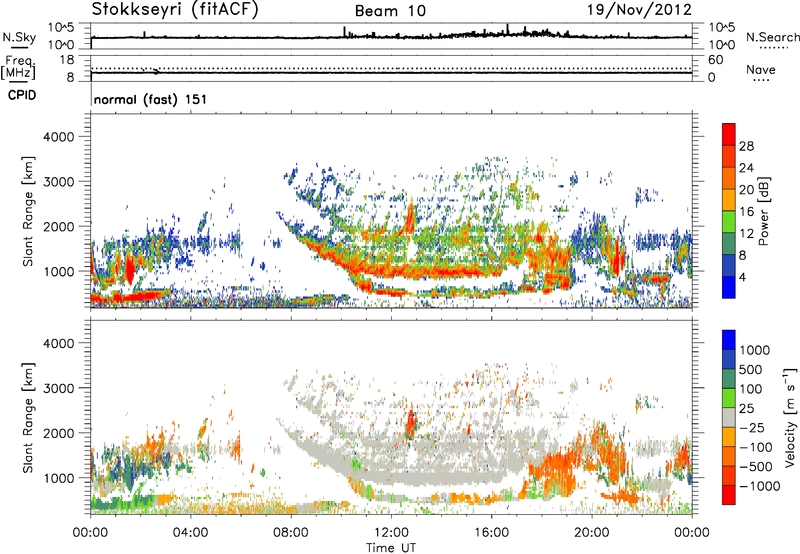The height and width of the screenshot is (554, 800).
Task: Click the 'Stokkseyri (fitACF)' title text
Action: coord(175,9)
